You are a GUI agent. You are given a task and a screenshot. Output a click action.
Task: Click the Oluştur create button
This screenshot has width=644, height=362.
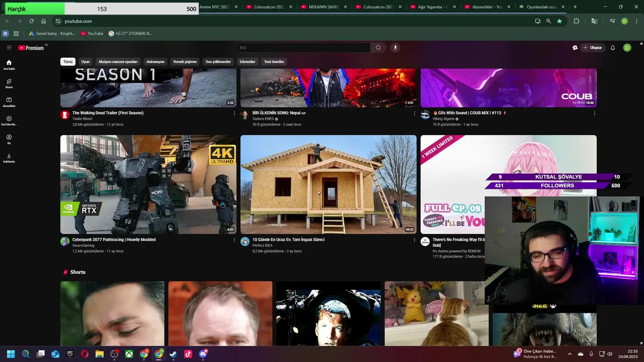593,48
